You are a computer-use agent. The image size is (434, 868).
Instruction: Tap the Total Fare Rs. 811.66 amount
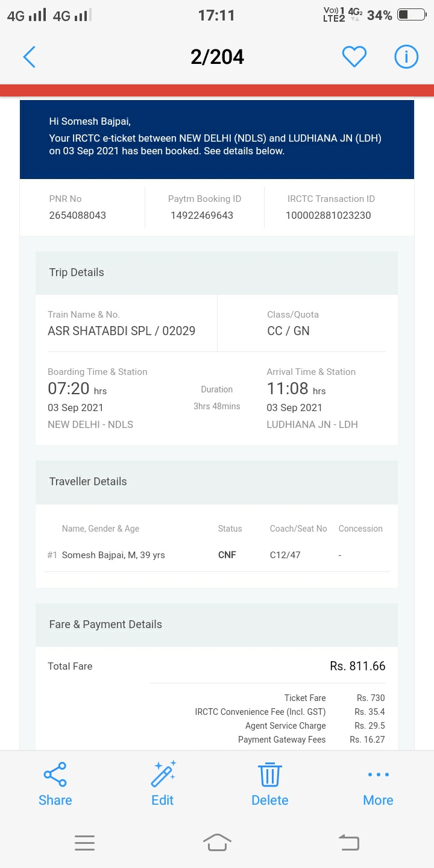click(357, 666)
